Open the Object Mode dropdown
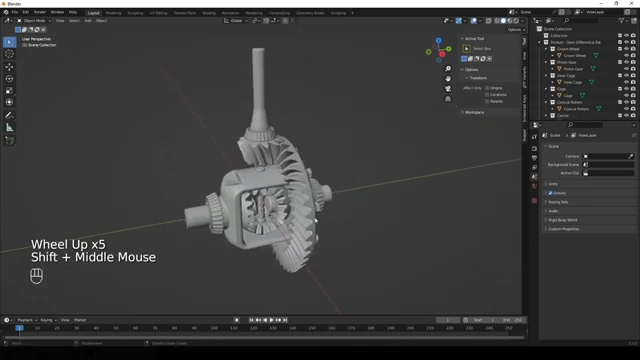 [x=34, y=21]
